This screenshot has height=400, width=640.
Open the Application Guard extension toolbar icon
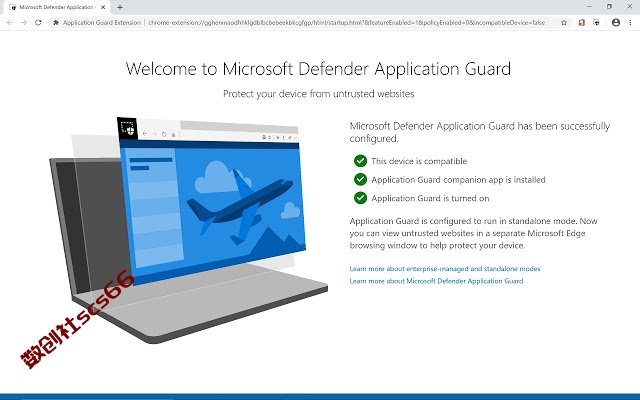click(x=596, y=23)
